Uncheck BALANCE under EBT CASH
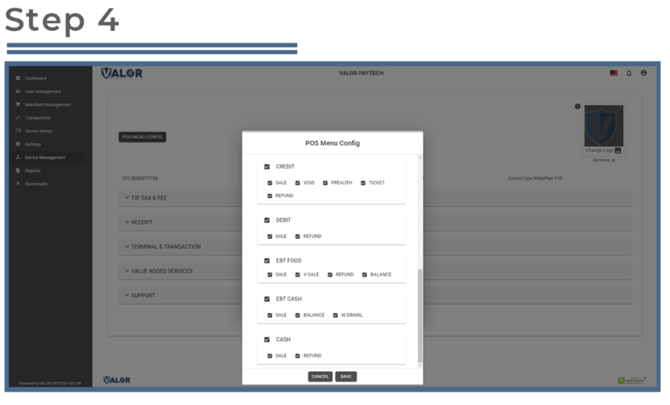 point(297,315)
